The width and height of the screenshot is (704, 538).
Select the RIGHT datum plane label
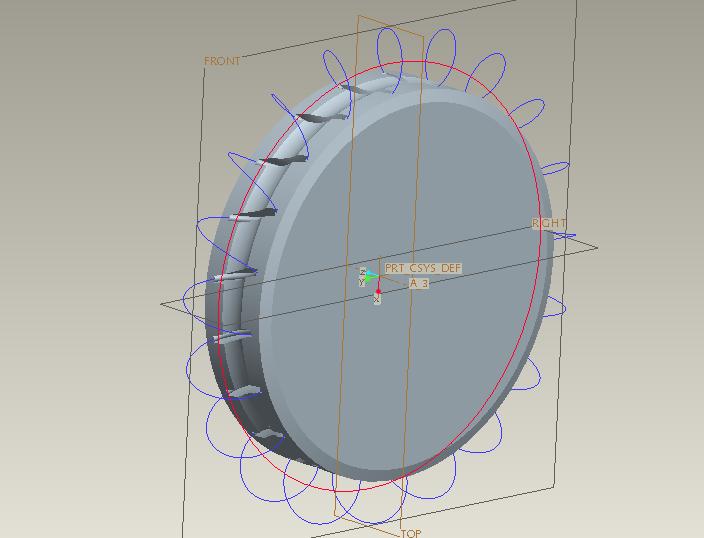tap(549, 223)
